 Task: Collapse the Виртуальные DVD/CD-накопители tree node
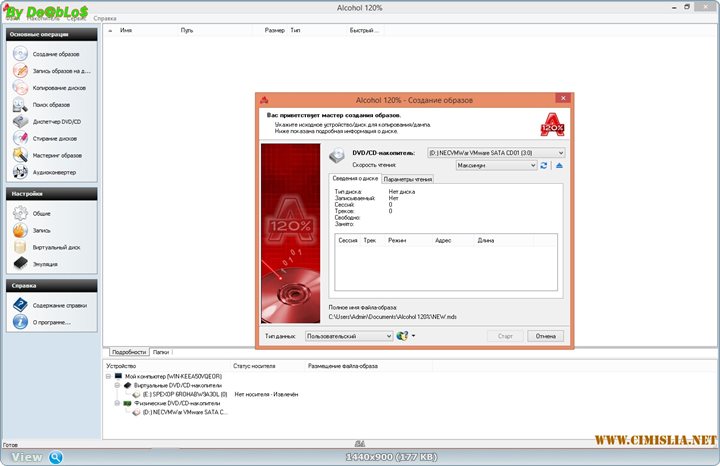point(116,384)
